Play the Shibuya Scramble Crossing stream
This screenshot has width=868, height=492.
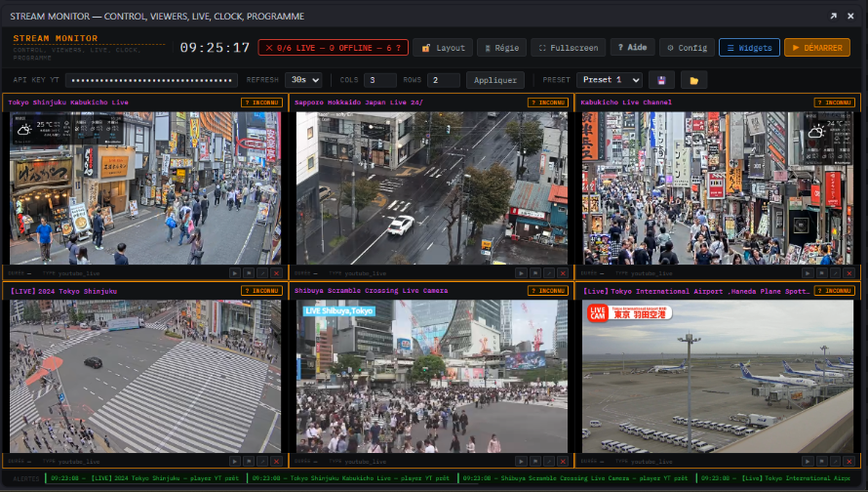coord(522,461)
